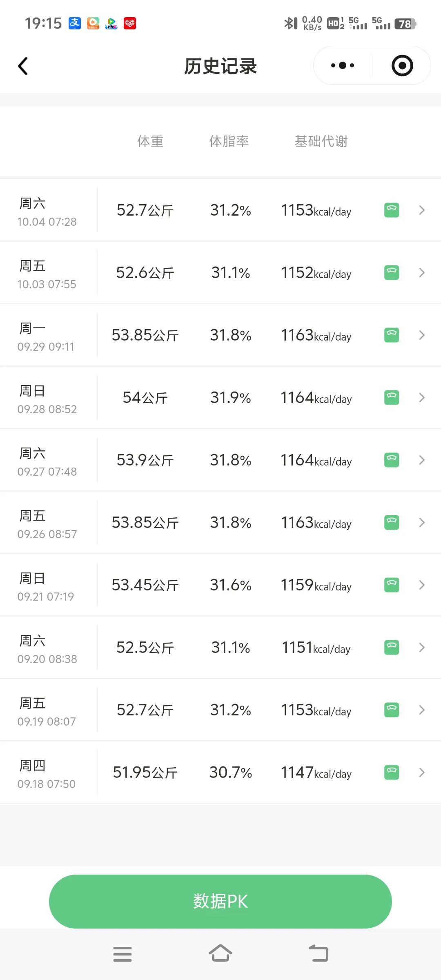This screenshot has height=980, width=441.
Task: Tap green scale icon on 10.04 record
Action: (x=392, y=210)
